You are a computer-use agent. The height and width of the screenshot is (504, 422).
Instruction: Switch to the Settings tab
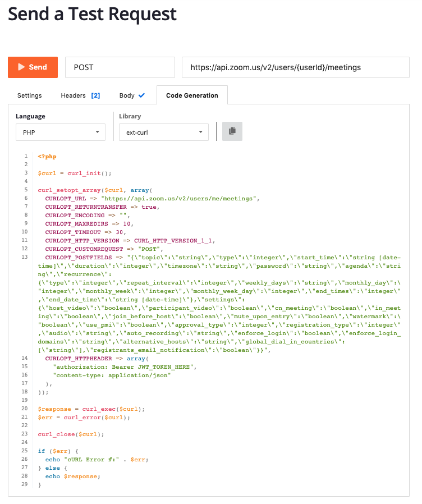[30, 95]
